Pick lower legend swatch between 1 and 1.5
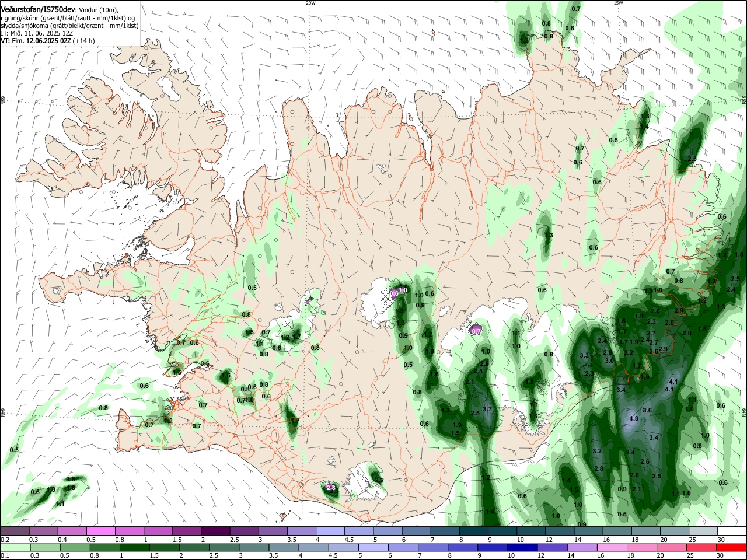The image size is (747, 560). coord(134,547)
